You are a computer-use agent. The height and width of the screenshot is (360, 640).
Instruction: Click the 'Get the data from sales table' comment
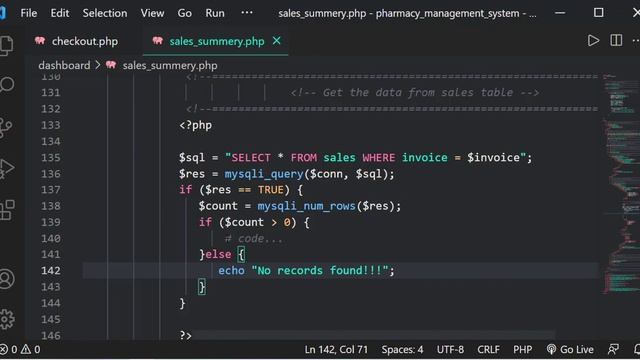(x=415, y=93)
